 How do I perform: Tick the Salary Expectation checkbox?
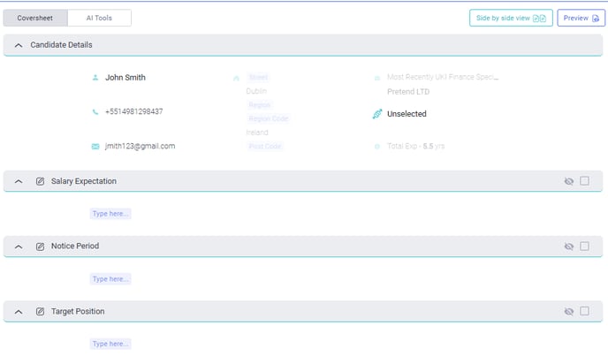click(584, 181)
